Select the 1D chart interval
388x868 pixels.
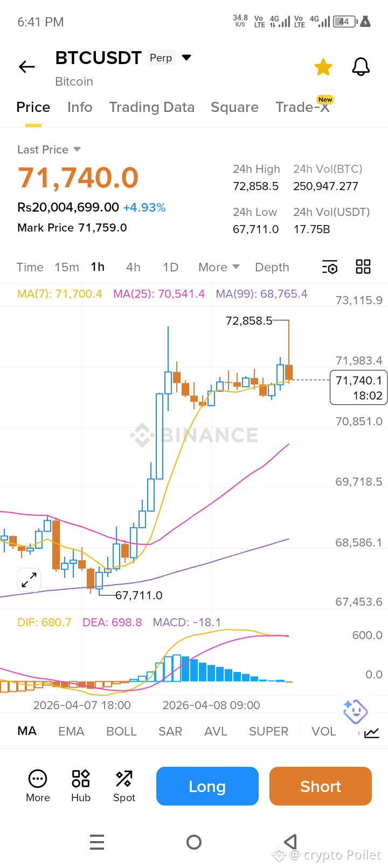click(171, 267)
